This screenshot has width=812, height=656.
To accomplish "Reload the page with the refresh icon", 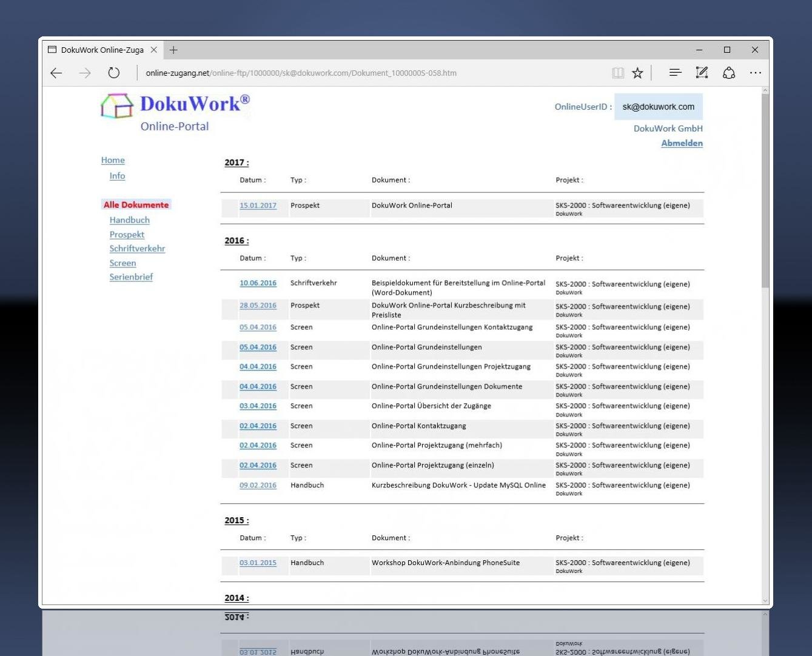I will pos(114,73).
